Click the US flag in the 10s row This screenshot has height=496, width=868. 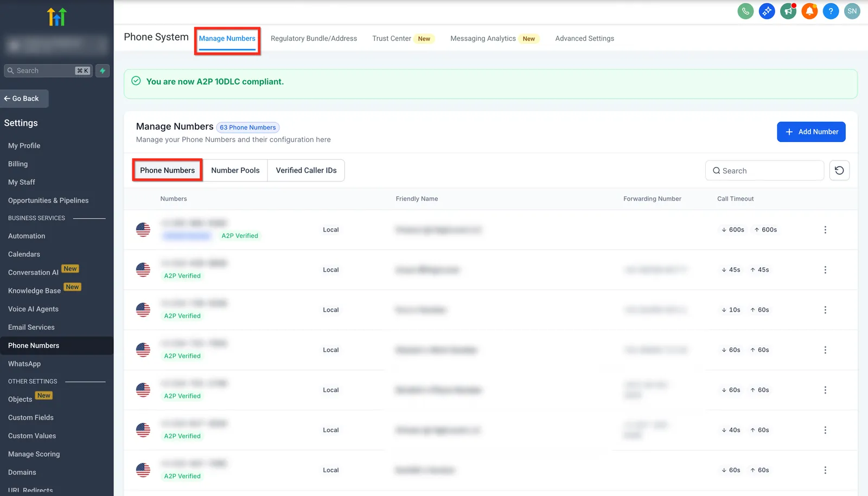click(x=143, y=310)
